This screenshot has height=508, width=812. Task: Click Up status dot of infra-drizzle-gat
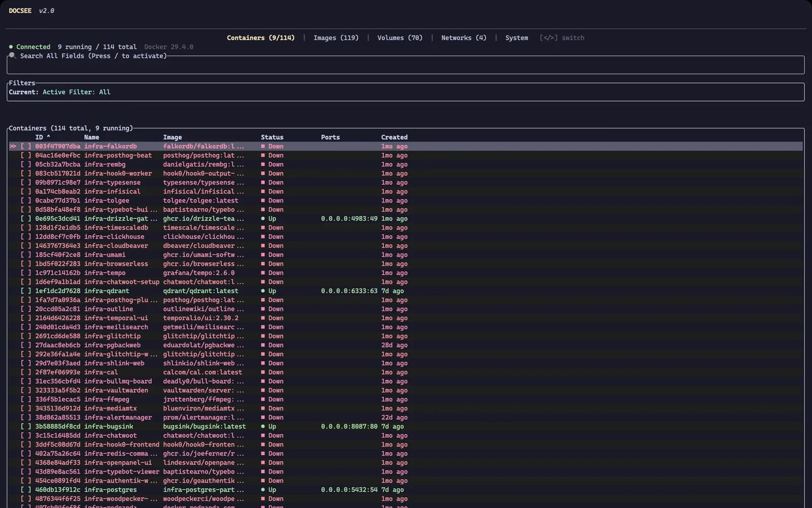click(x=263, y=218)
